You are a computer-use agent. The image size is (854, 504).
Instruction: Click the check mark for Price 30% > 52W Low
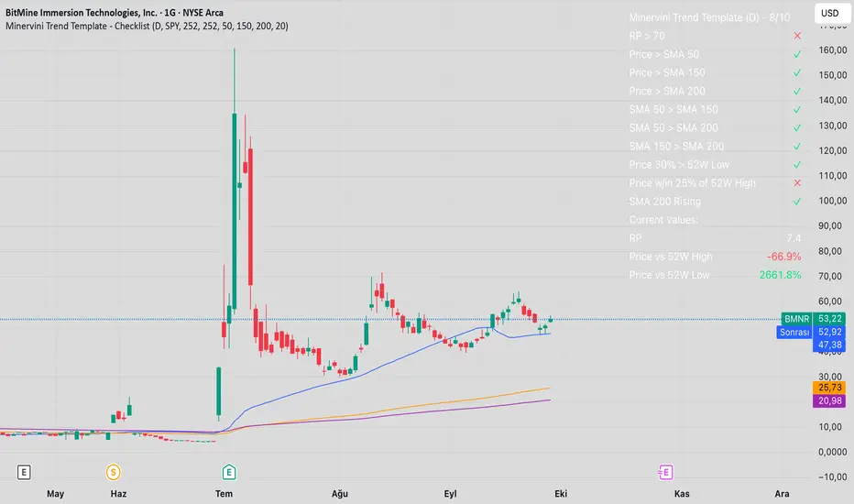tap(796, 164)
